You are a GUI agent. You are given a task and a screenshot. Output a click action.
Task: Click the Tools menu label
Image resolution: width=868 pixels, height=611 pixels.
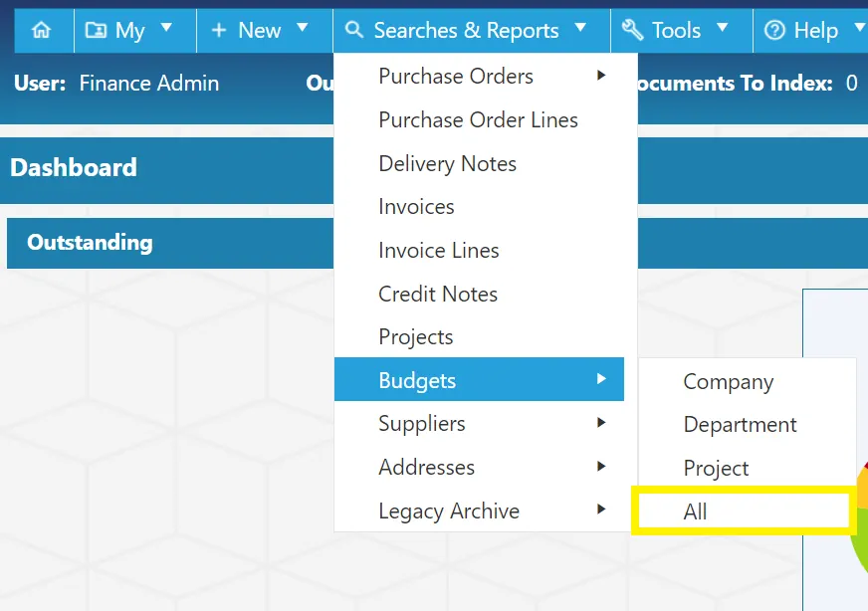[x=676, y=30]
